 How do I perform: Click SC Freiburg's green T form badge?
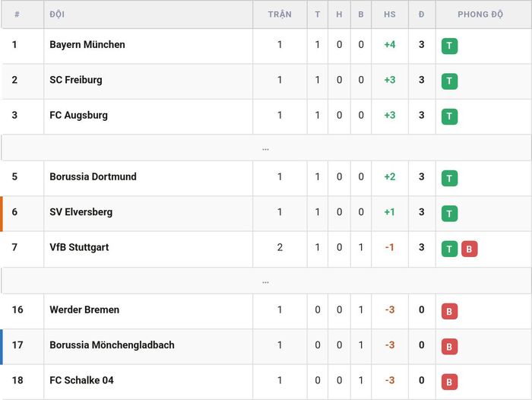[x=449, y=81]
